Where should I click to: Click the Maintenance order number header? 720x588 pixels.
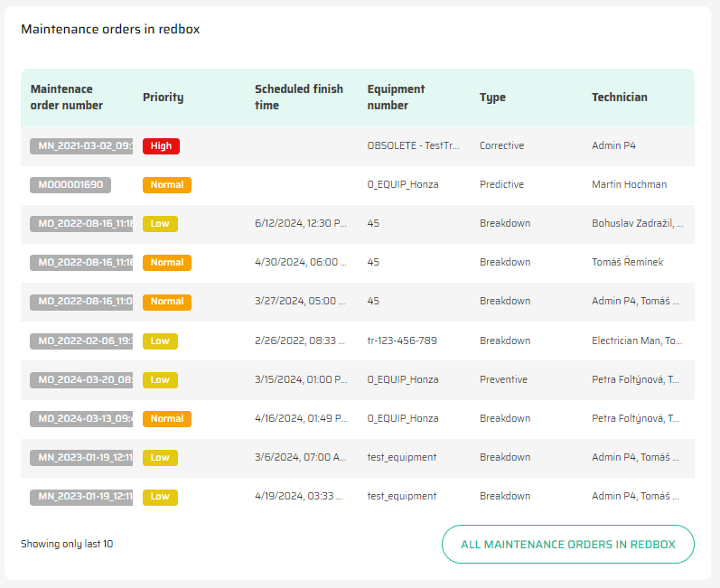(x=67, y=98)
